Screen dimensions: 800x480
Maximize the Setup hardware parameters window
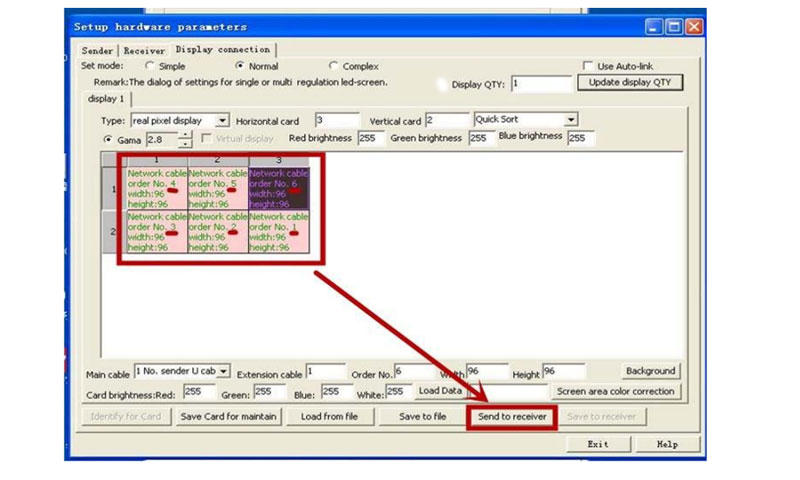pyautogui.click(x=674, y=27)
